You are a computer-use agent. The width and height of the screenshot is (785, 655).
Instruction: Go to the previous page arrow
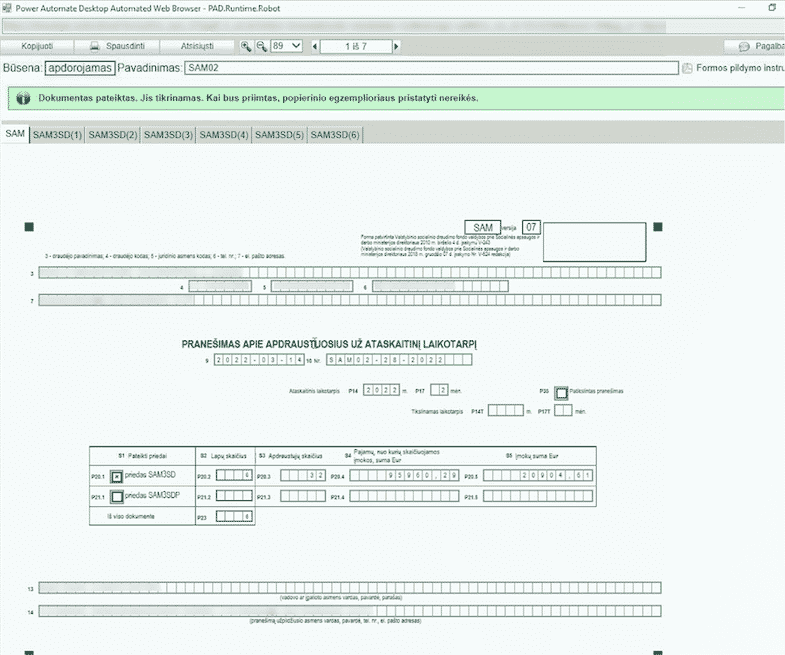coord(316,47)
